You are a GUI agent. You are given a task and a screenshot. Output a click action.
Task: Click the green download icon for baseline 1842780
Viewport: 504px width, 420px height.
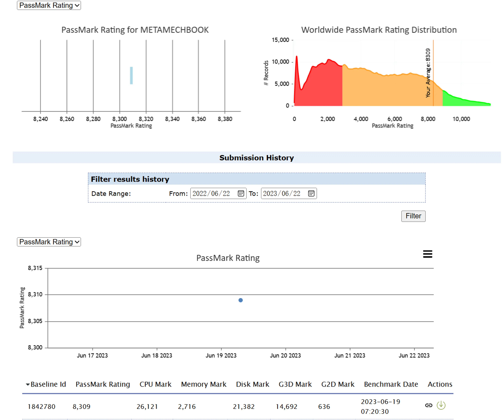pos(441,405)
